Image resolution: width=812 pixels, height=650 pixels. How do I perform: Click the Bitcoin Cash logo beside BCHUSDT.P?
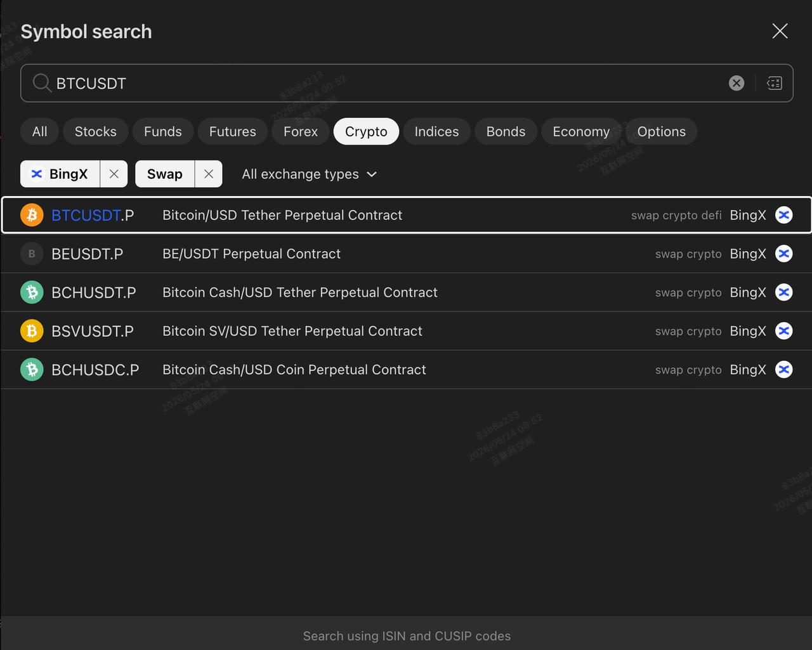[32, 292]
